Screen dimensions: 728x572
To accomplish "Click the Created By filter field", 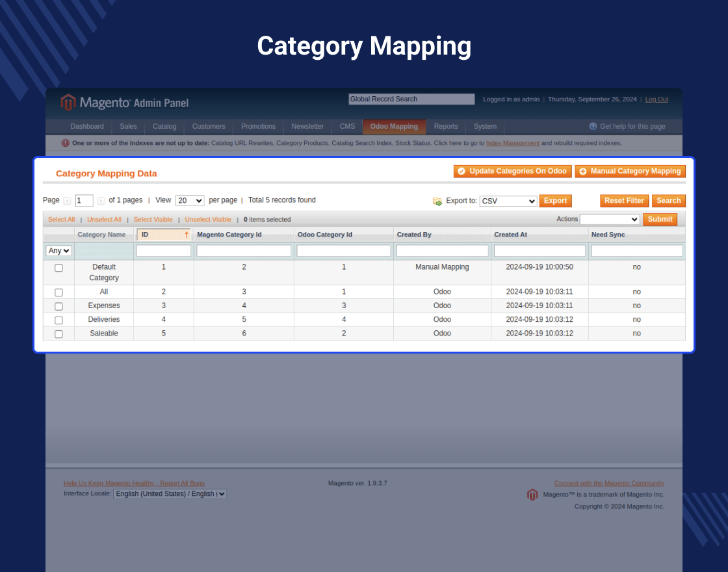I will pyautogui.click(x=443, y=251).
